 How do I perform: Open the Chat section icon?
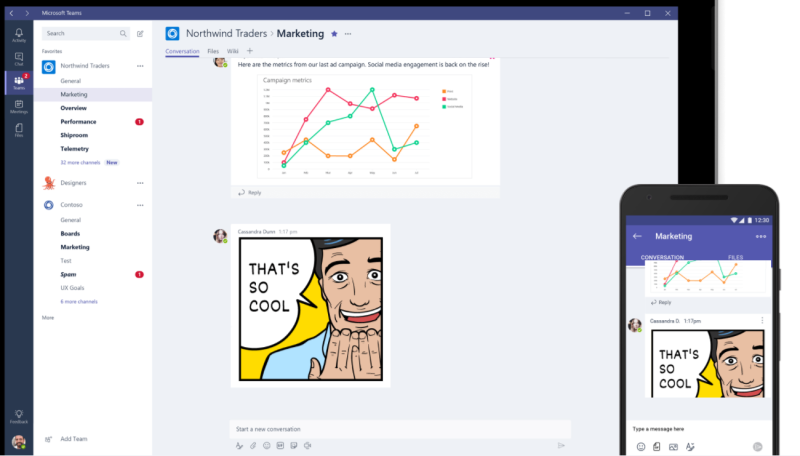coord(19,59)
